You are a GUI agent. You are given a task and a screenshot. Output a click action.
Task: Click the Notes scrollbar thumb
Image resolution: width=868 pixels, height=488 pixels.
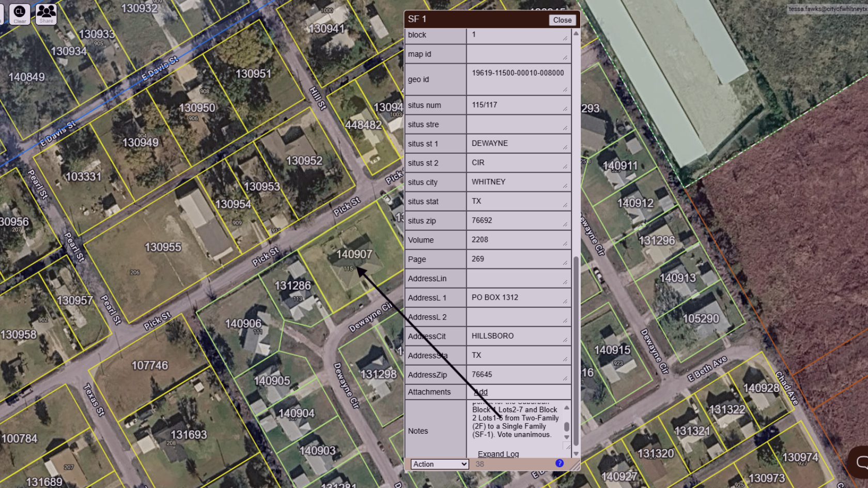567,426
